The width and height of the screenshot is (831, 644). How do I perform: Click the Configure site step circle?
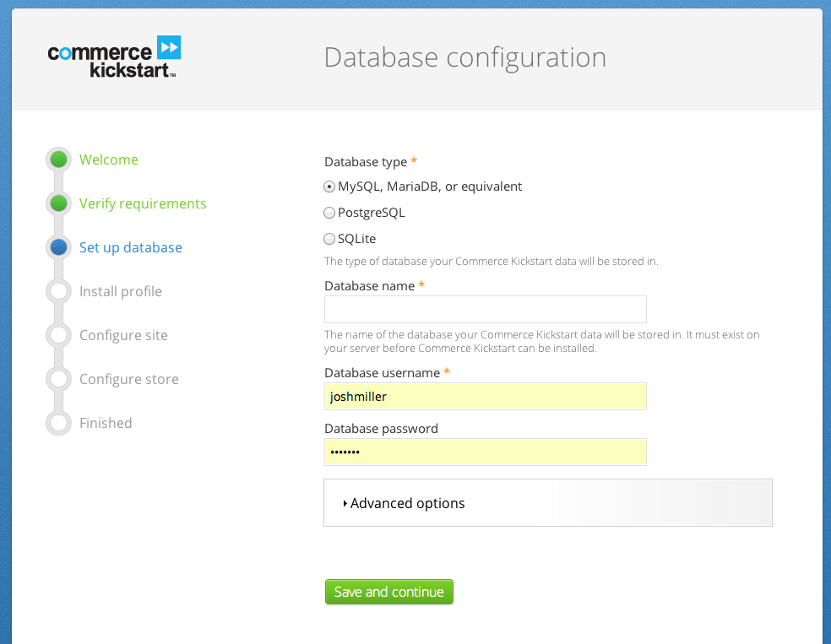point(58,335)
